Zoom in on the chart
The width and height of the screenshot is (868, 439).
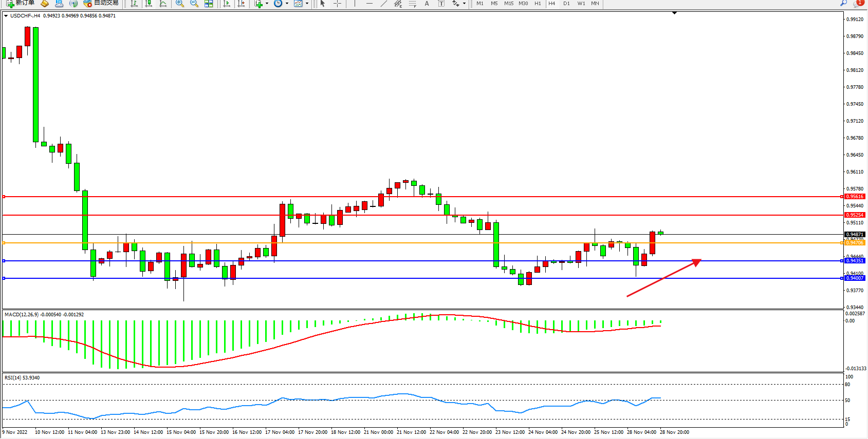180,4
